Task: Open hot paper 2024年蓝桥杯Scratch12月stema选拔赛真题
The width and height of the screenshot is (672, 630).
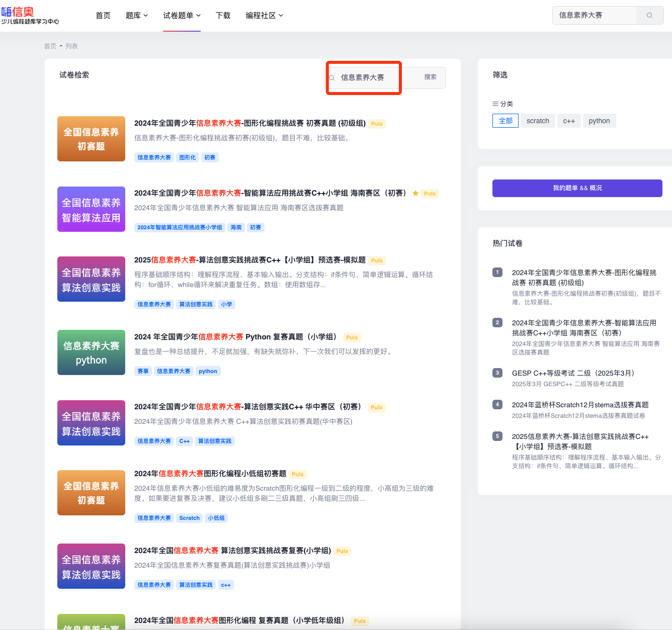Action: [x=580, y=405]
